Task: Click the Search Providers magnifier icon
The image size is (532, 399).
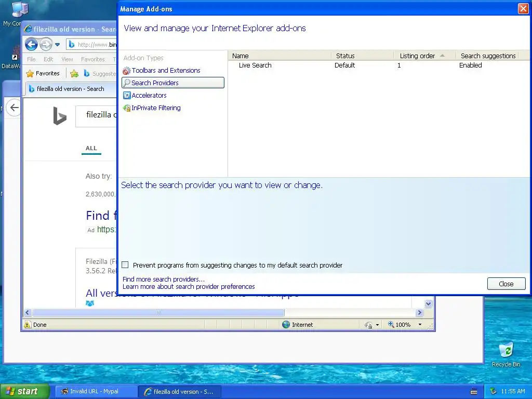Action: [127, 83]
